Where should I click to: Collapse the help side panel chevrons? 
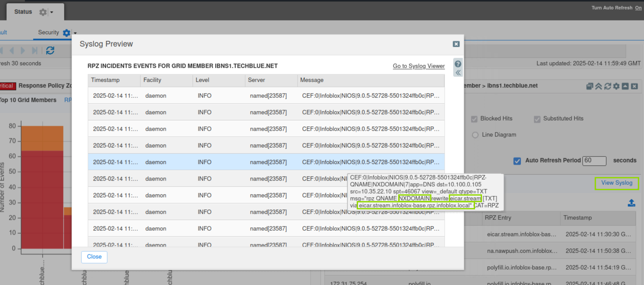pos(458,73)
